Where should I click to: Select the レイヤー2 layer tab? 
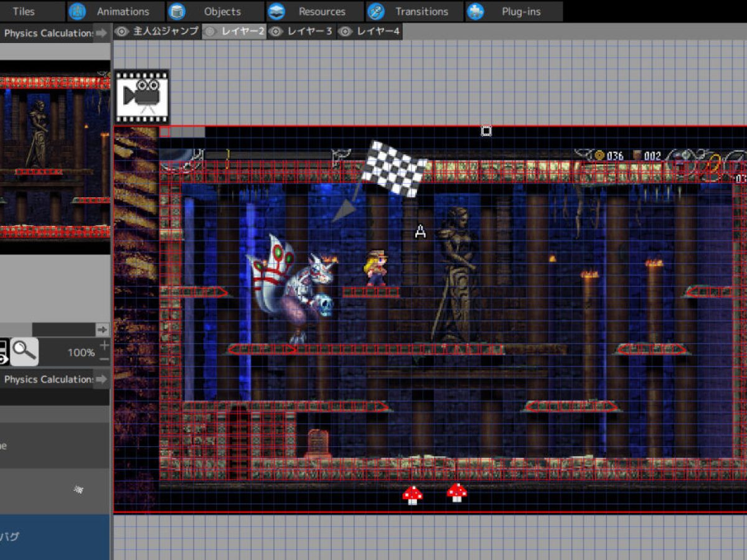tap(235, 31)
